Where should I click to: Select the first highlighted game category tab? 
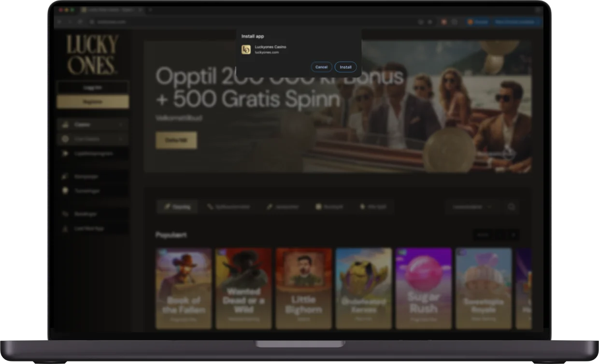pos(177,207)
